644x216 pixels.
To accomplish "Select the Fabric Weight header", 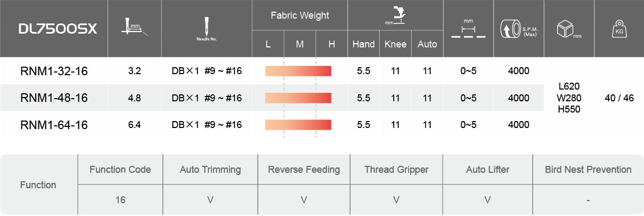I will [300, 15].
